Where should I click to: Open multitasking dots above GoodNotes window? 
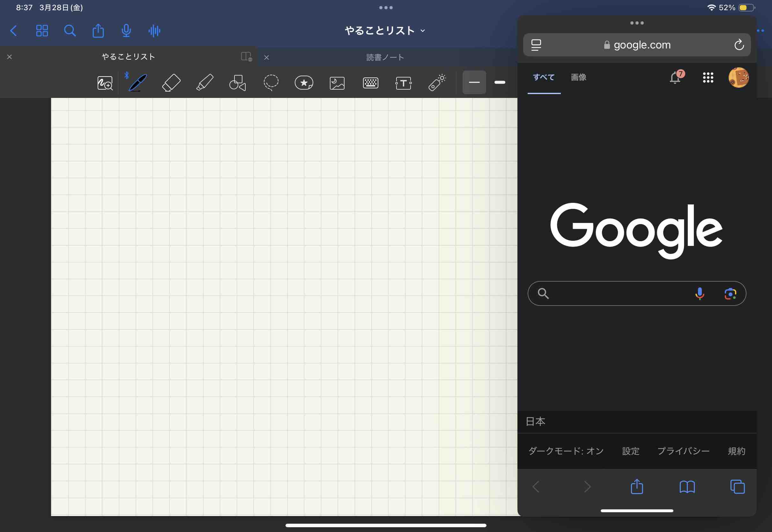pos(386,8)
